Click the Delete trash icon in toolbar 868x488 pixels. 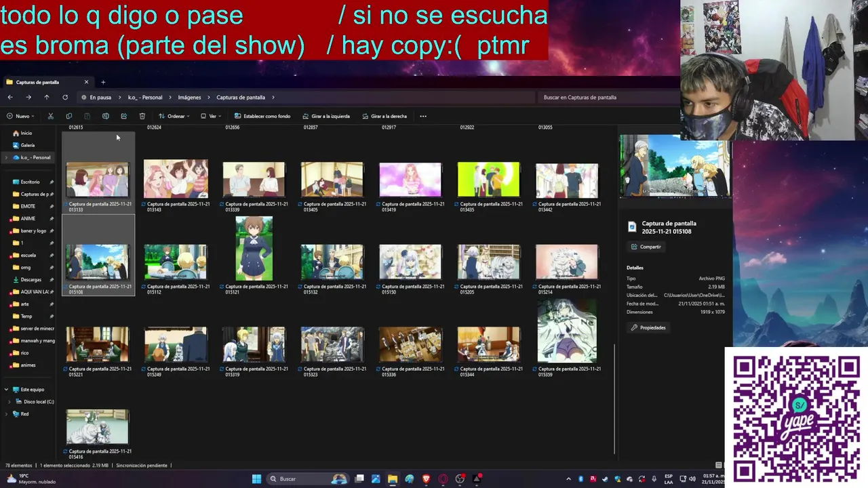tap(142, 116)
